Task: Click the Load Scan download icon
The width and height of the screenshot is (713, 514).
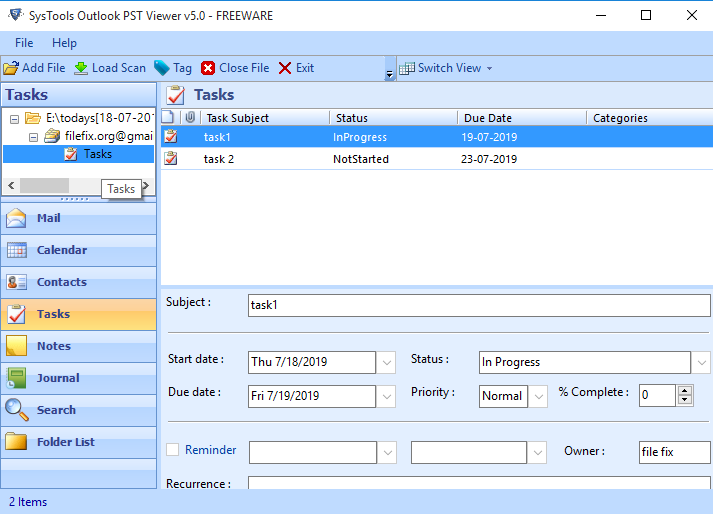Action: 81,68
